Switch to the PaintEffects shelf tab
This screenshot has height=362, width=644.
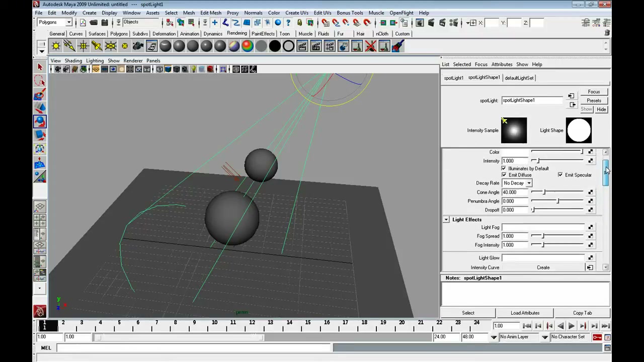tap(263, 34)
